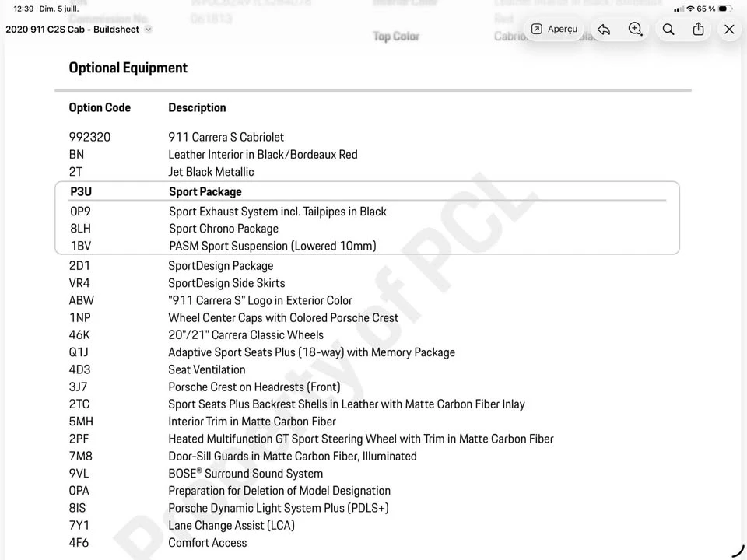This screenshot has width=747, height=560.
Task: Close the document with the X icon
Action: click(729, 30)
